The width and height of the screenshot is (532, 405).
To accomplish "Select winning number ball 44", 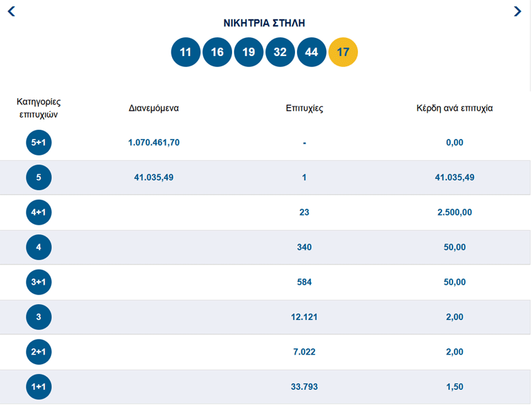I will tap(312, 53).
